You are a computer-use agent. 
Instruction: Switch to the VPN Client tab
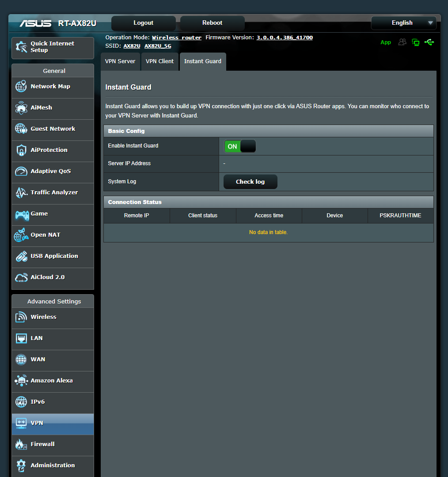(160, 61)
